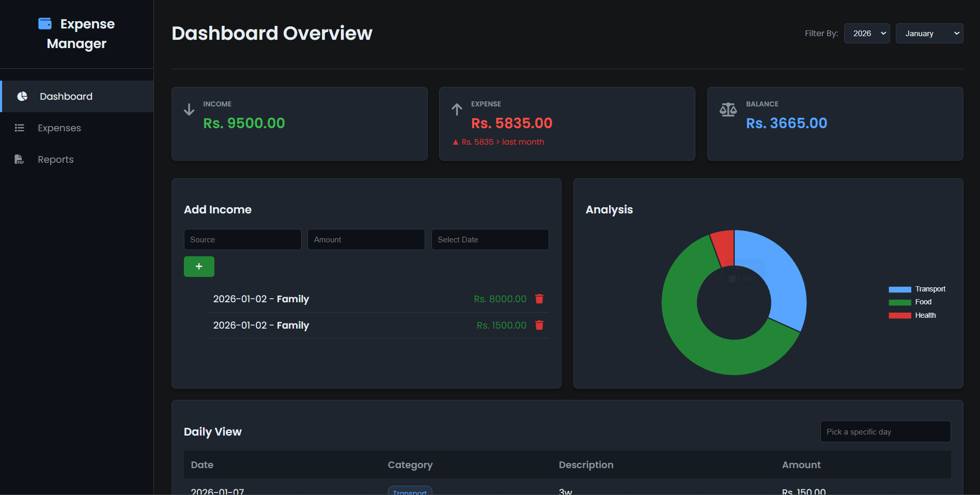Toggle Transport in the chart legend
The width and height of the screenshot is (980, 495).
pyautogui.click(x=917, y=289)
